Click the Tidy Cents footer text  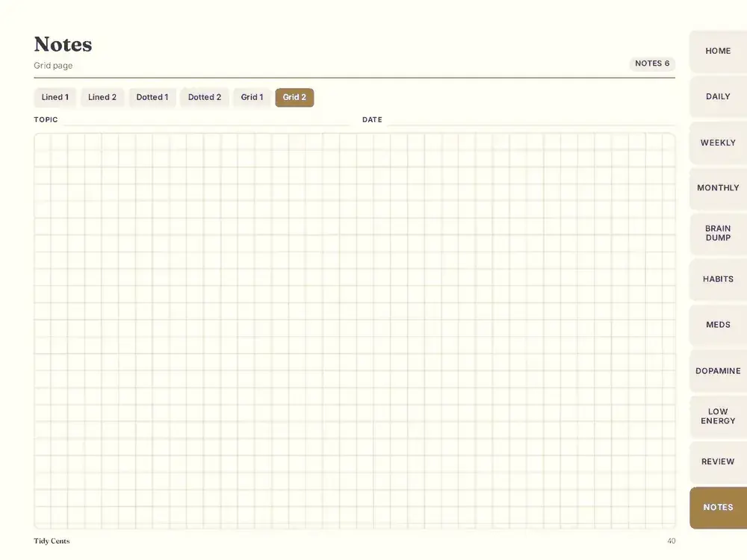(52, 541)
